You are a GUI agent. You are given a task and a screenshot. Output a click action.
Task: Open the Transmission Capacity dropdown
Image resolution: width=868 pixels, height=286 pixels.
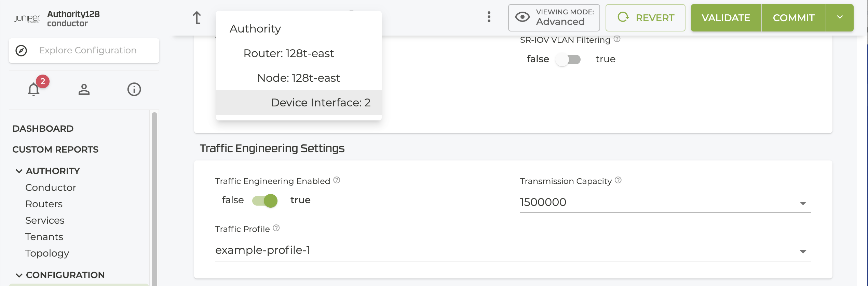(x=803, y=203)
